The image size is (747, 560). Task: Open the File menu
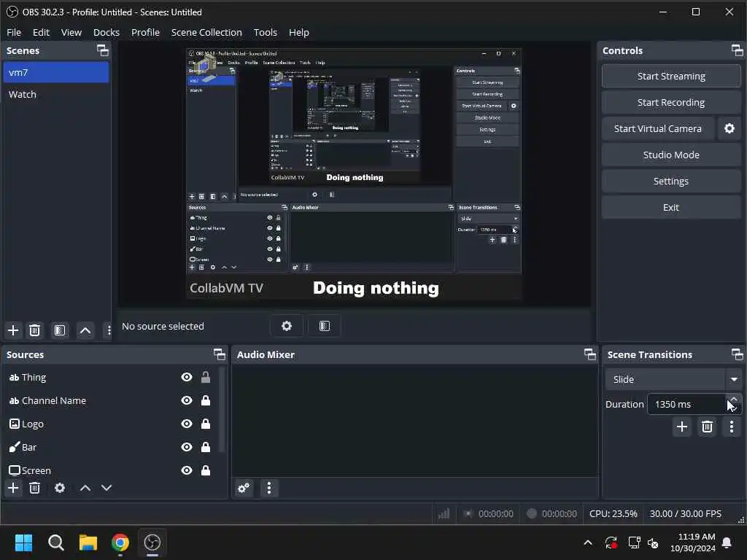14,32
